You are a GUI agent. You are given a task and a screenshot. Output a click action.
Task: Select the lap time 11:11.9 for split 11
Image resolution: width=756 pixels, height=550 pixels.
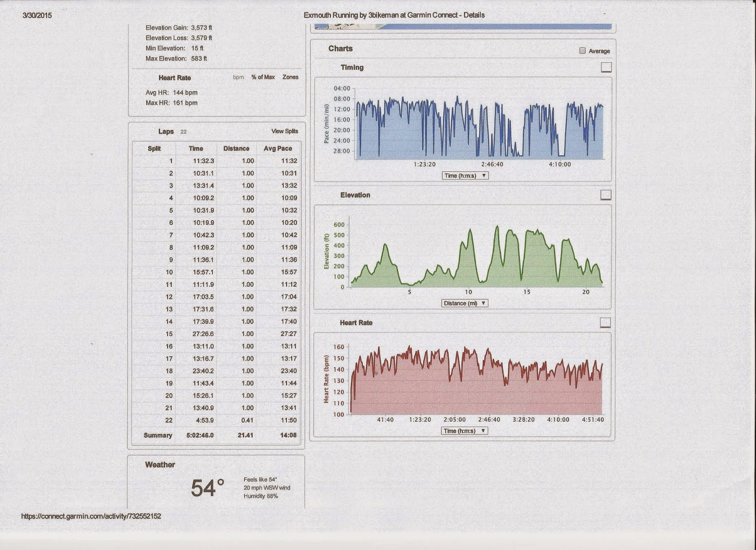click(x=203, y=284)
